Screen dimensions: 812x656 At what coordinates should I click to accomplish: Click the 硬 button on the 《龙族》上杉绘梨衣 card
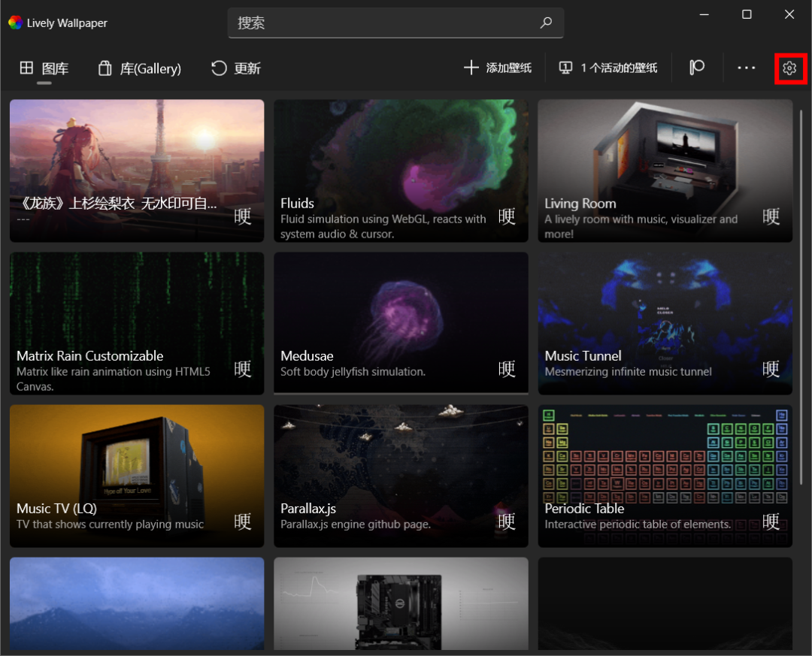[242, 216]
